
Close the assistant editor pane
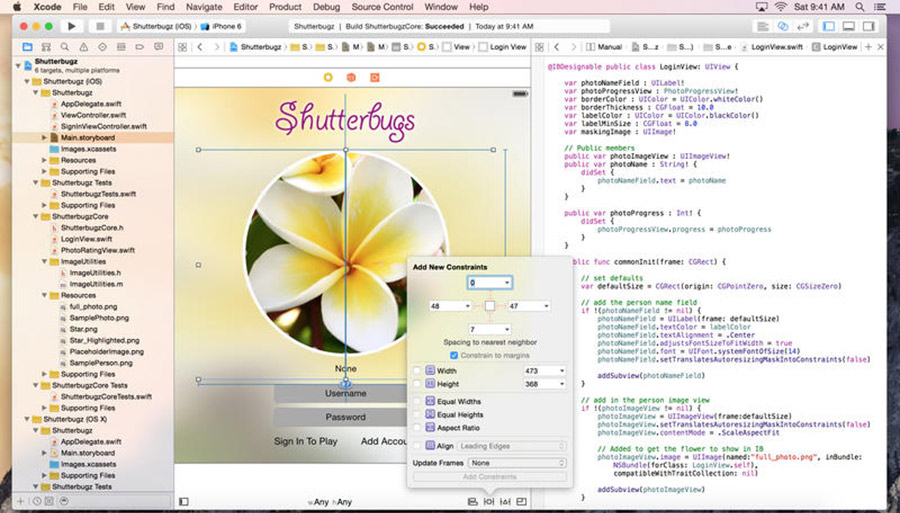[882, 47]
